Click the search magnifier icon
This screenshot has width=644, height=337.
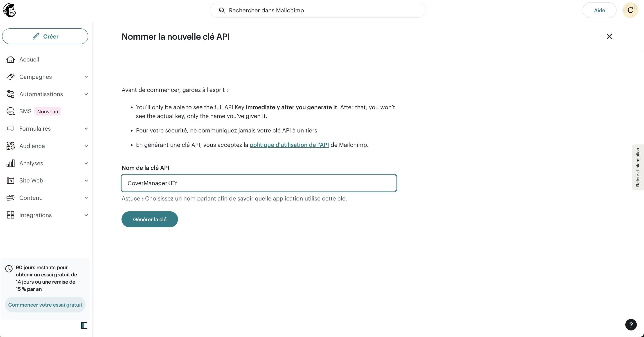pyautogui.click(x=222, y=11)
